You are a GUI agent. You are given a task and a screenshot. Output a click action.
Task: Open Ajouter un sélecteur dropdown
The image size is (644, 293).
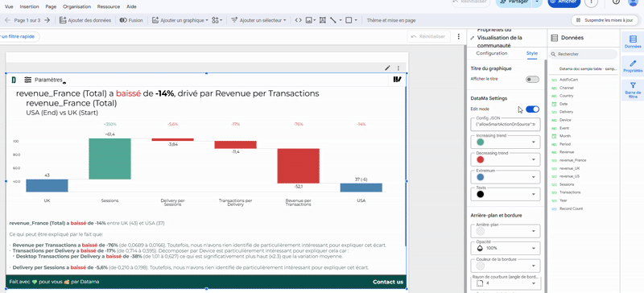click(258, 20)
